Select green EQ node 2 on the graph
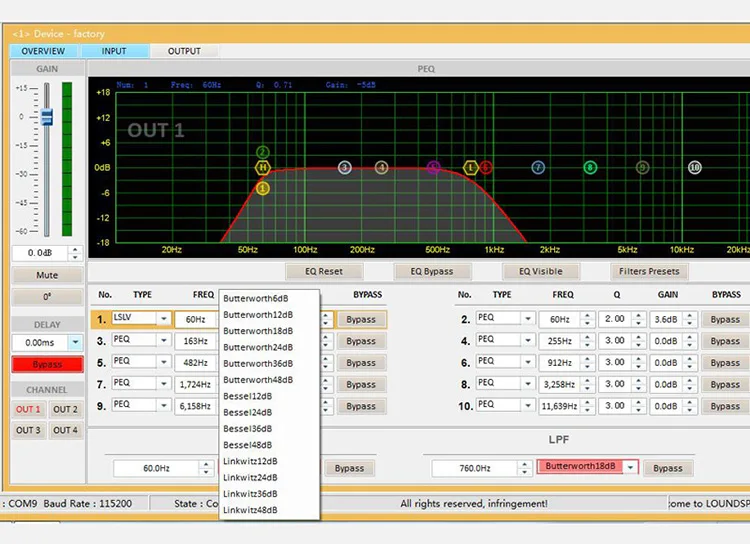 (263, 152)
